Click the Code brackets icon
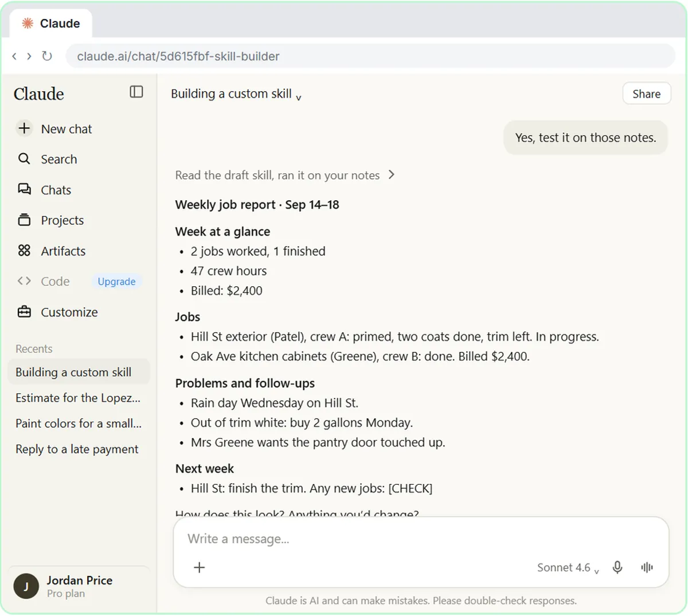 coord(24,281)
